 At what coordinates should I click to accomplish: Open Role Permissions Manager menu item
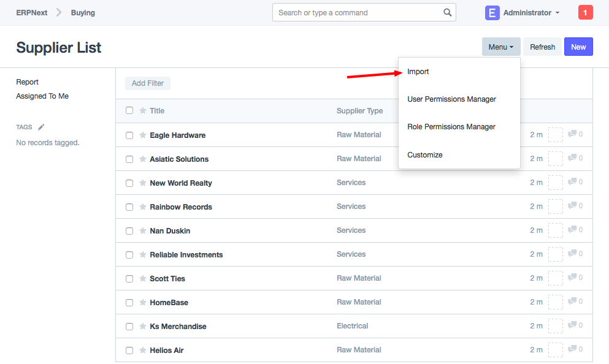[x=451, y=127]
